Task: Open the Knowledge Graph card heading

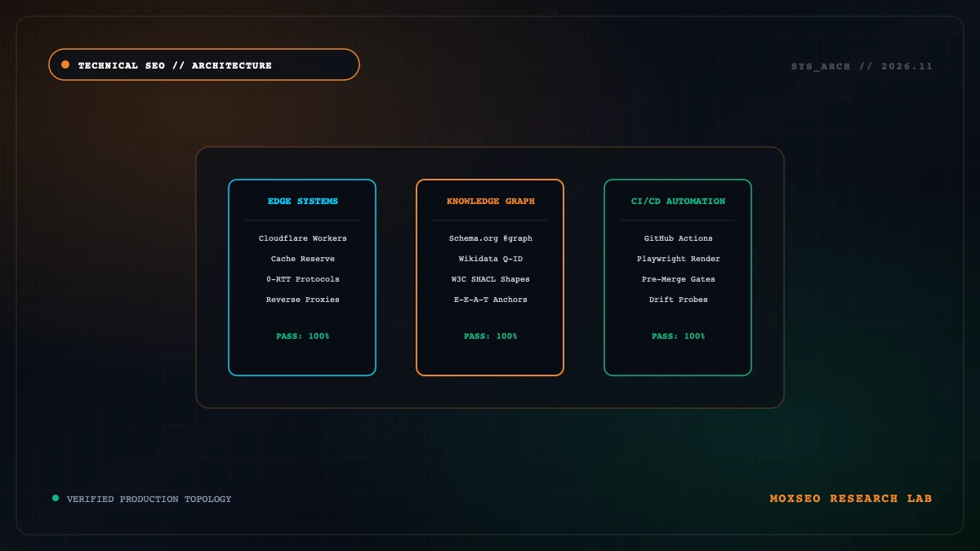Action: [491, 201]
